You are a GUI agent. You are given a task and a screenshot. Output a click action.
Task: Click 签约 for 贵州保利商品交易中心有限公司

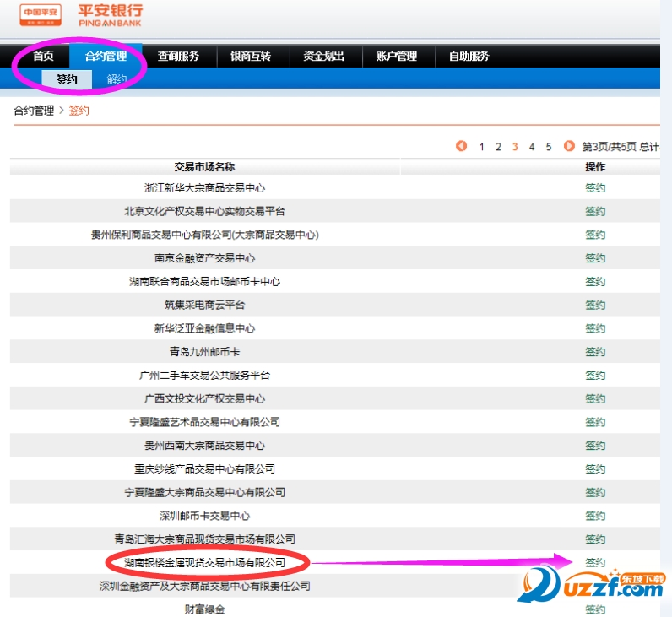595,235
